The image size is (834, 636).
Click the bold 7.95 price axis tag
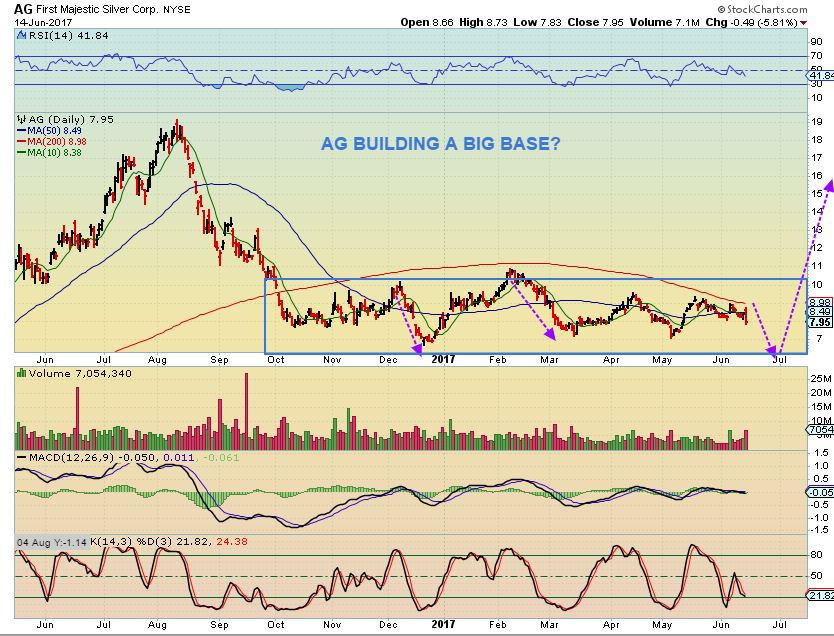click(820, 322)
